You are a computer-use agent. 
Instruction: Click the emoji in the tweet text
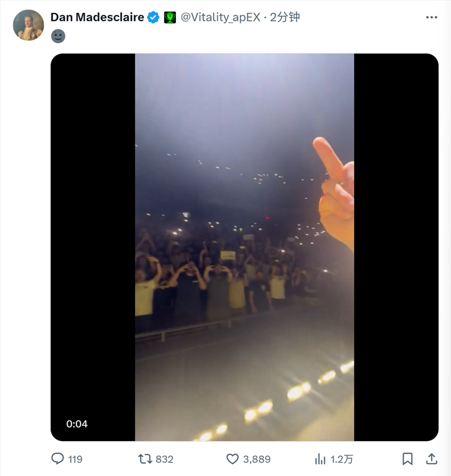tap(58, 36)
